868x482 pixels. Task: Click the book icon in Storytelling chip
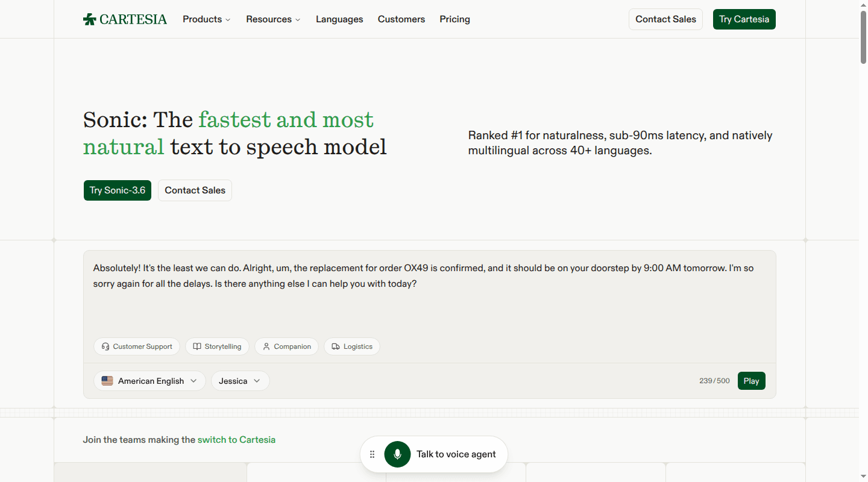tap(197, 346)
